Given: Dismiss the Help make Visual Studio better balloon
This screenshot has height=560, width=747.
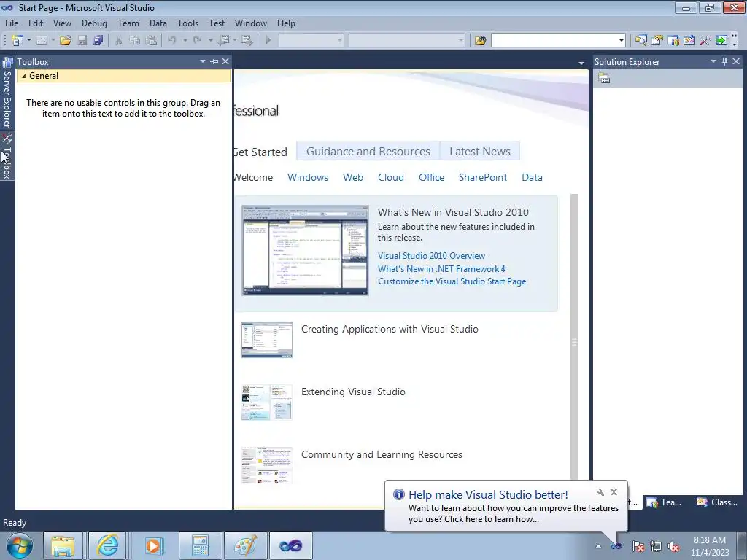Looking at the screenshot, I should pyautogui.click(x=614, y=492).
